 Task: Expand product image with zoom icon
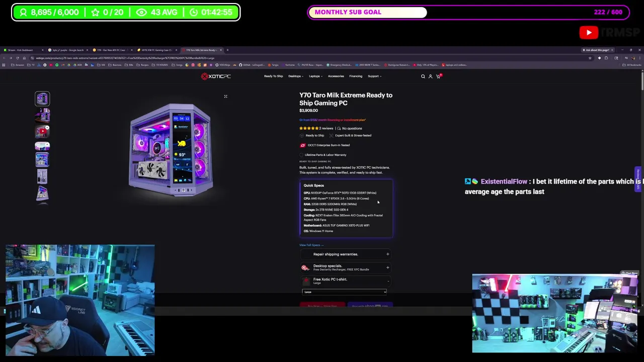tap(225, 96)
